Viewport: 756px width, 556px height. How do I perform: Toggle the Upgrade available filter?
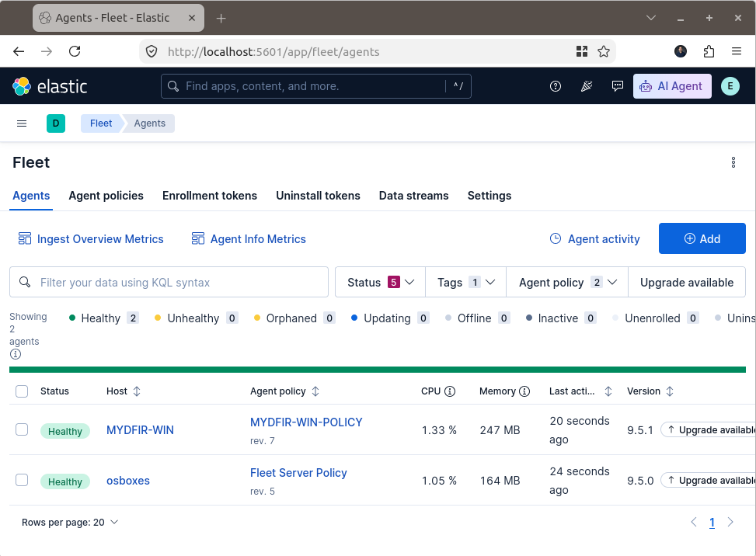point(687,283)
